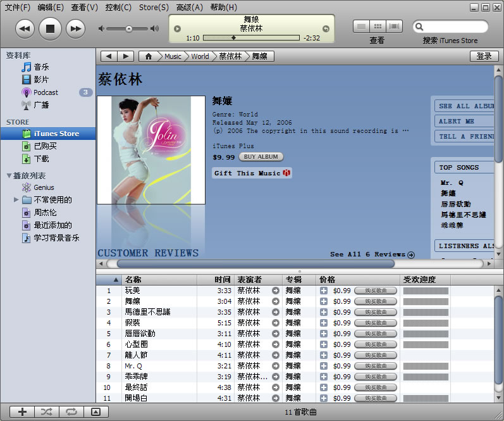Seek in the song progress bar
The height and width of the screenshot is (421, 504).
pyautogui.click(x=251, y=37)
